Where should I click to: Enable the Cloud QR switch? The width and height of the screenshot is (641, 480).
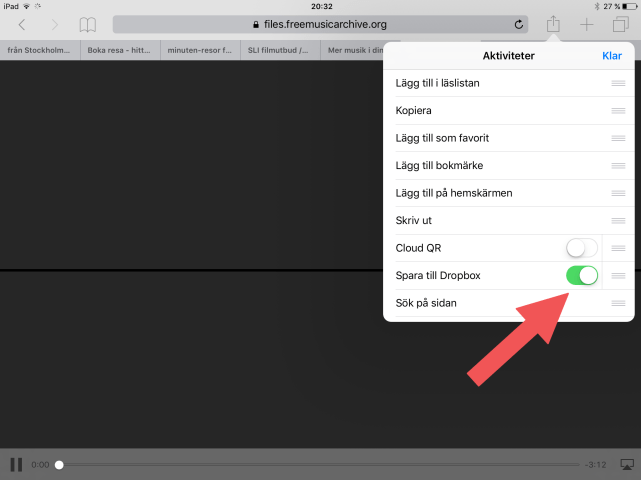point(581,247)
